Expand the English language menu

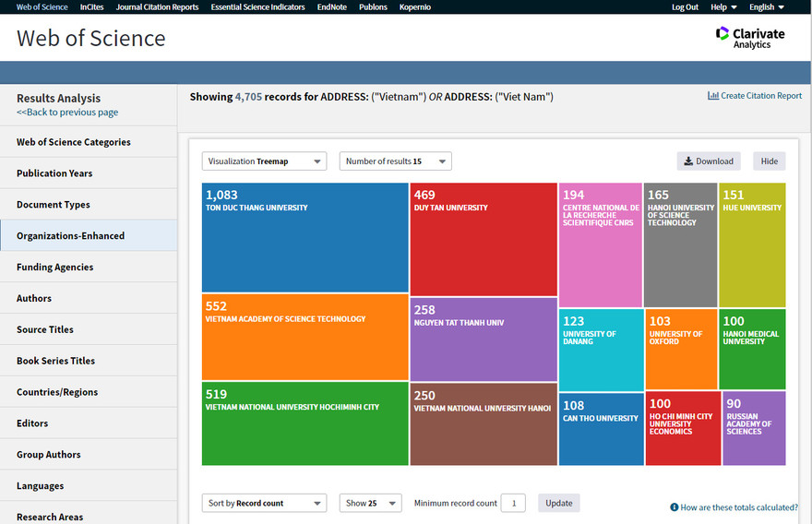[x=766, y=7]
